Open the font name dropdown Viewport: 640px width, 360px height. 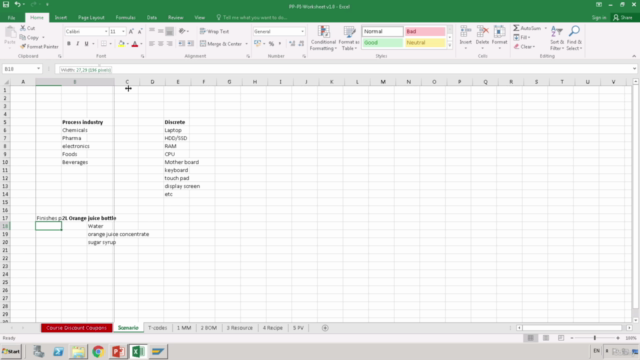[106, 31]
